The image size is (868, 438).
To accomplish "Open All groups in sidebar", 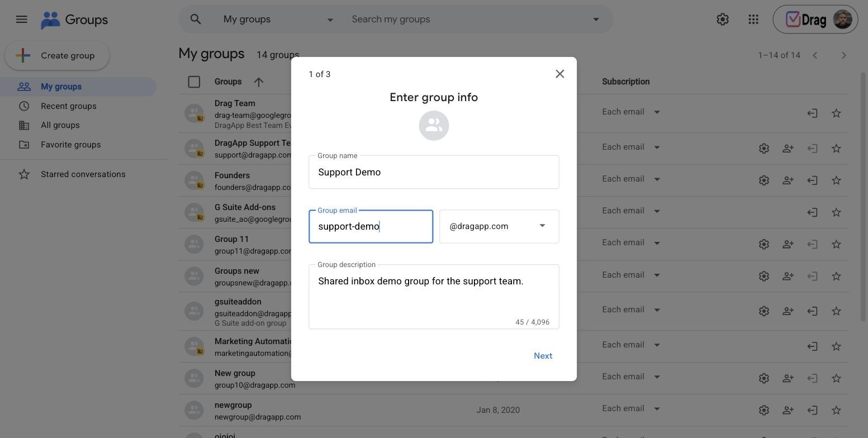I will click(x=78, y=125).
